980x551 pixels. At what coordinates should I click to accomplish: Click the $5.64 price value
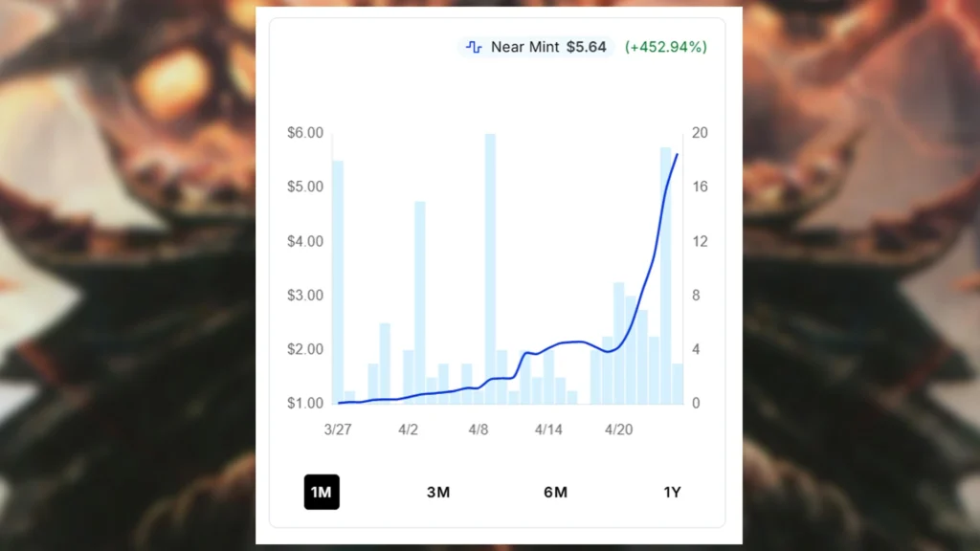click(x=586, y=47)
